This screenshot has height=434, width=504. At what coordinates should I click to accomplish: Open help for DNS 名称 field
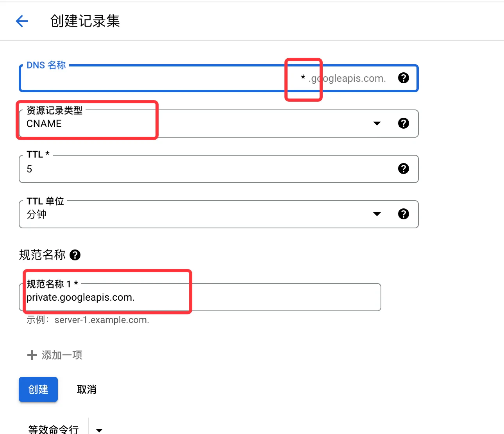tap(404, 78)
